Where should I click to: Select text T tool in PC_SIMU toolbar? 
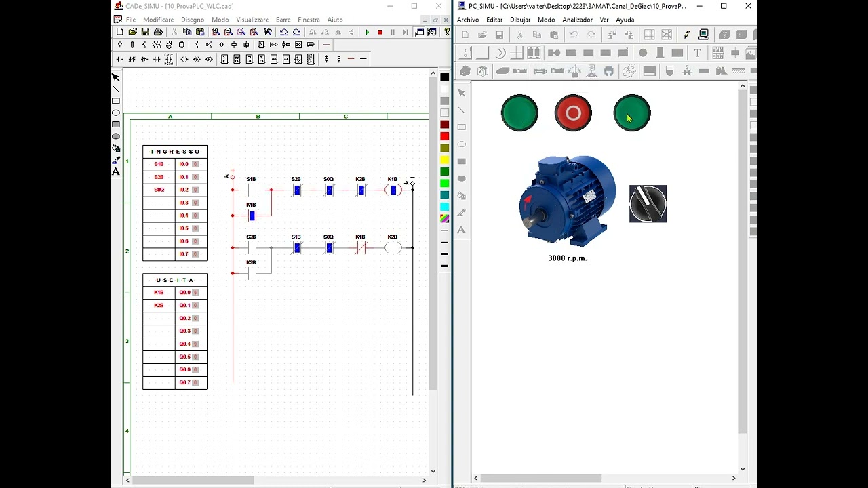[x=697, y=53]
